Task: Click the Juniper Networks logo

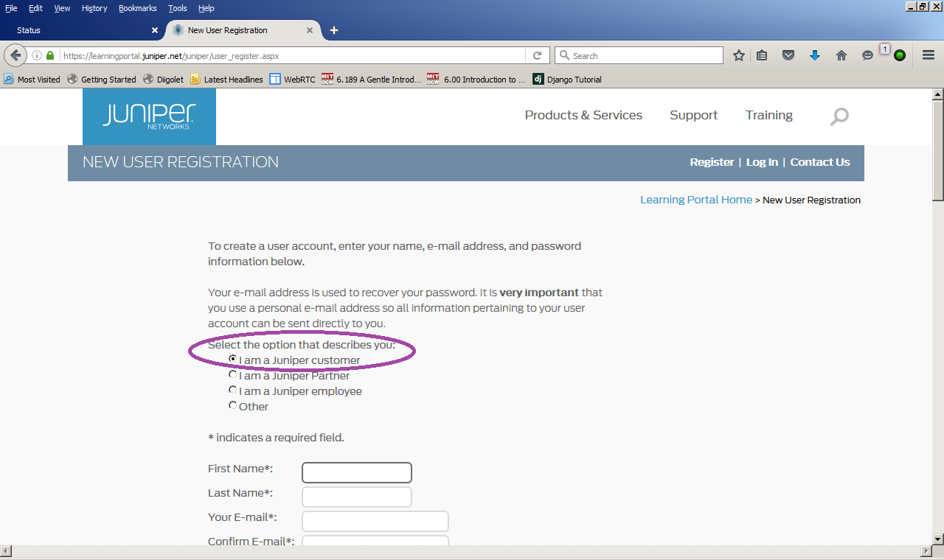Action: point(149,116)
